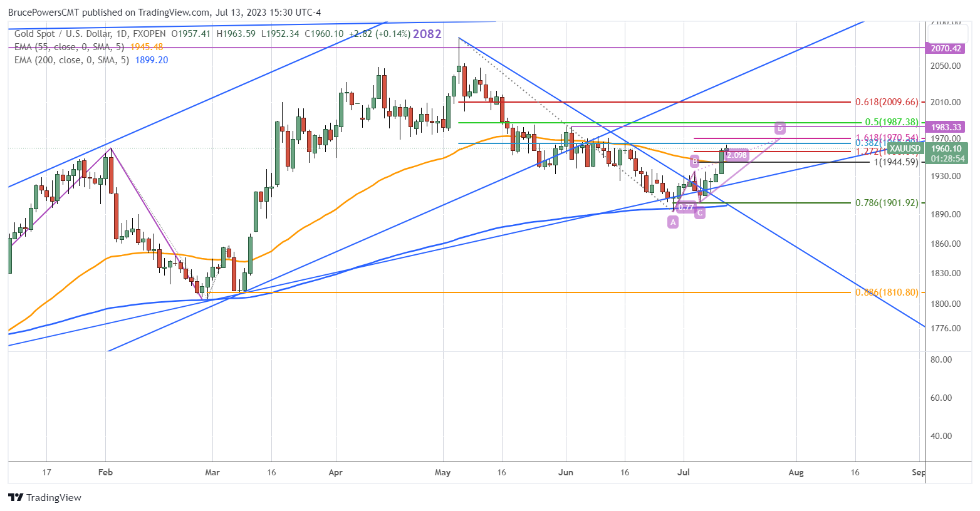Click the 2050.00 price axis tick

[946, 66]
